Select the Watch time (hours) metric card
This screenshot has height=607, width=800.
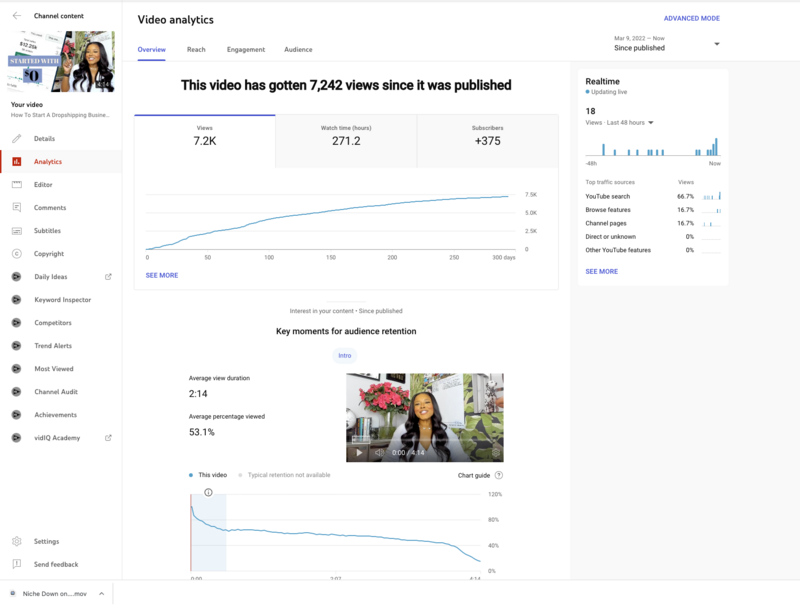click(x=346, y=141)
